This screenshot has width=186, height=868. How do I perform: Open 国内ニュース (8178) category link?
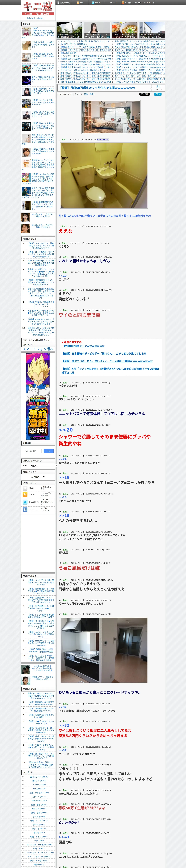click(39, 777)
